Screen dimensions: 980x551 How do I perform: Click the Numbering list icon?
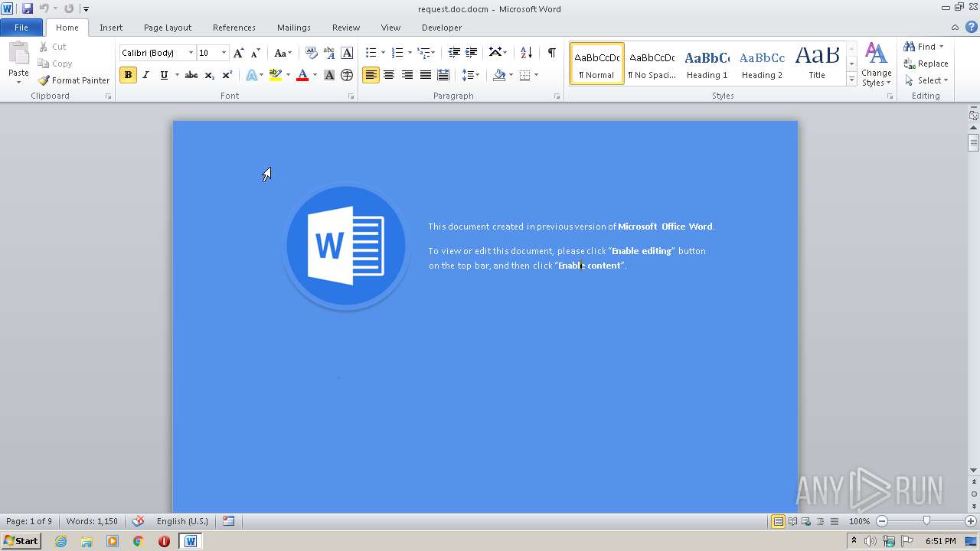point(397,53)
